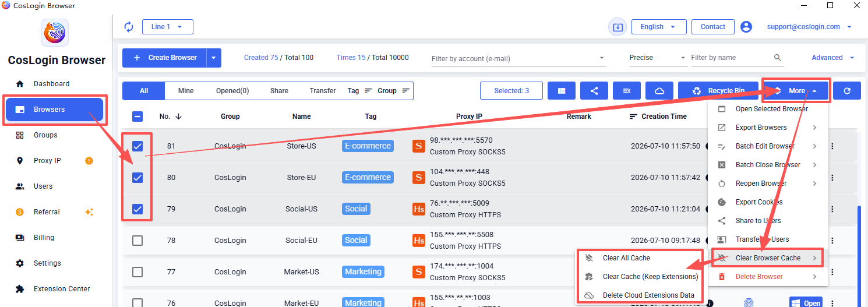Image resolution: width=868 pixels, height=307 pixels.
Task: Choose Open Selected Browser from menu
Action: coord(768,109)
